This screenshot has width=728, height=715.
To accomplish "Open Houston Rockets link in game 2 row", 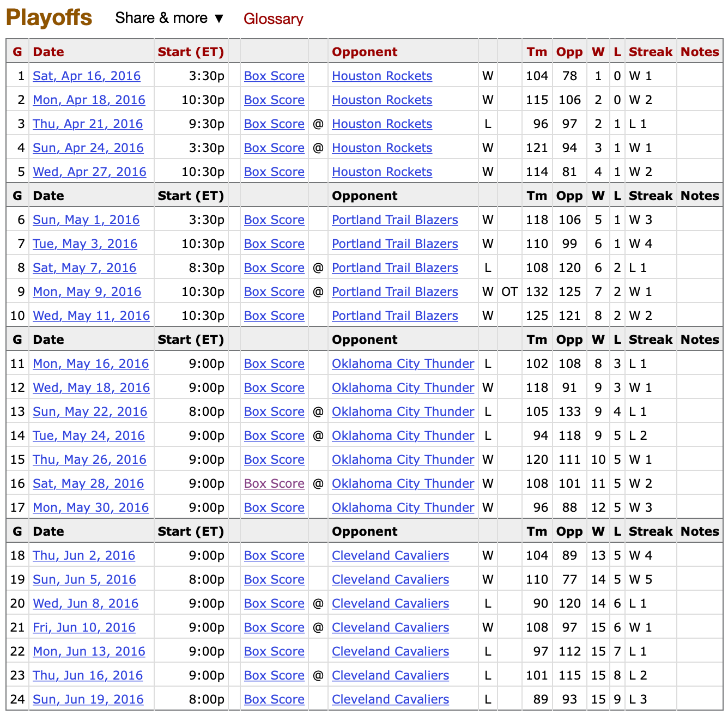I will 382,100.
